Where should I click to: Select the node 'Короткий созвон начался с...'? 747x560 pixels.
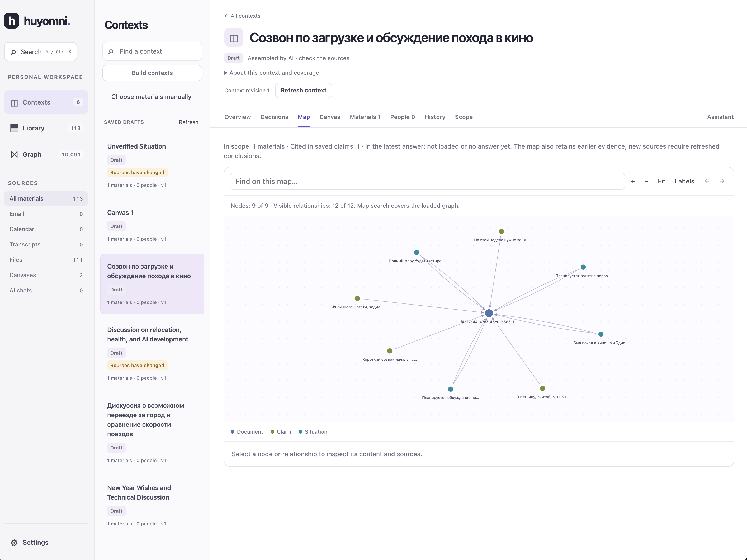pyautogui.click(x=389, y=351)
